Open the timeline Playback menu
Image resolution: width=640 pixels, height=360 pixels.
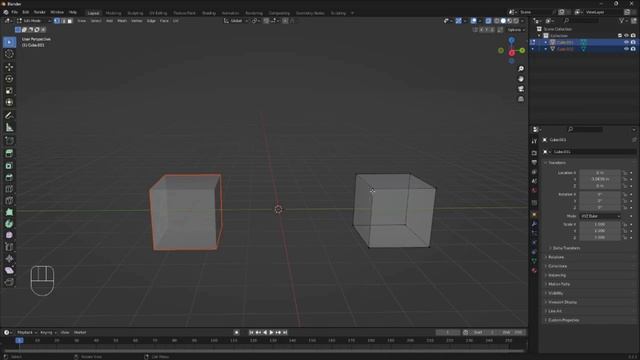[x=27, y=333]
